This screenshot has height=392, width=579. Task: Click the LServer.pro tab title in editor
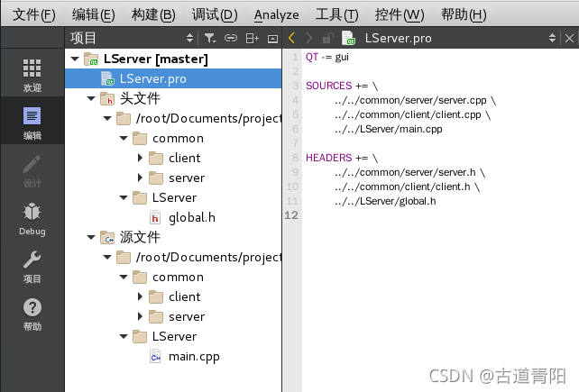coord(398,38)
